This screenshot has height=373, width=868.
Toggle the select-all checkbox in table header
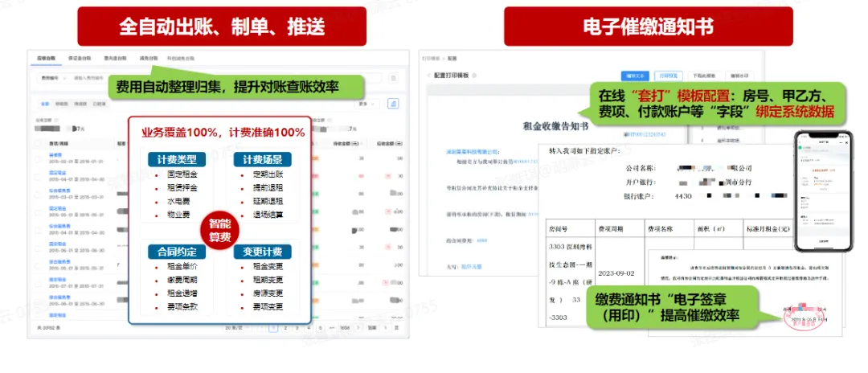pos(39,143)
